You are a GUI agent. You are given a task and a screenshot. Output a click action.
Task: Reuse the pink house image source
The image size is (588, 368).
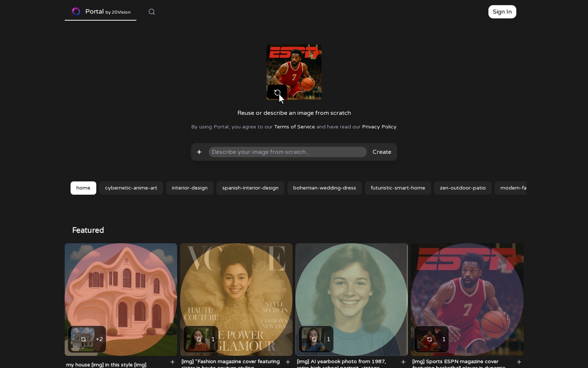(x=83, y=339)
